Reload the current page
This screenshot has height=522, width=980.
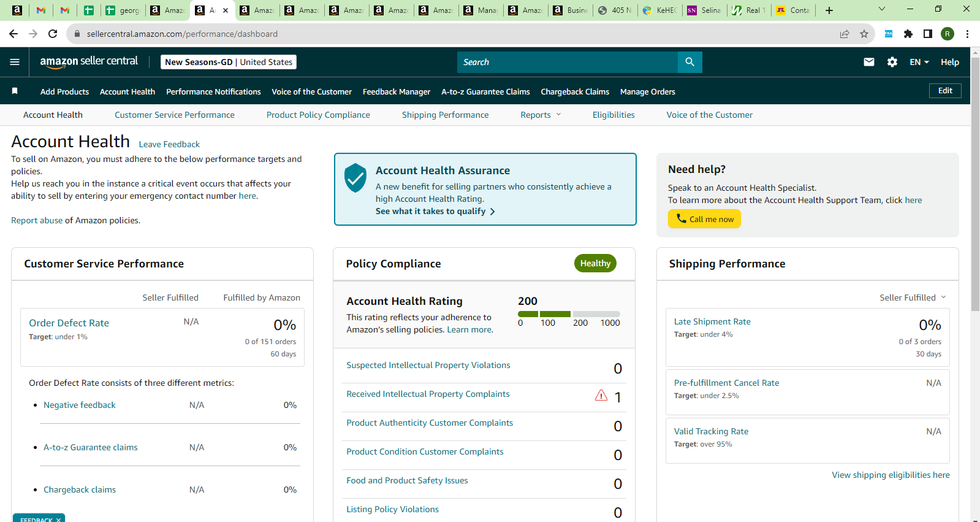[x=53, y=34]
